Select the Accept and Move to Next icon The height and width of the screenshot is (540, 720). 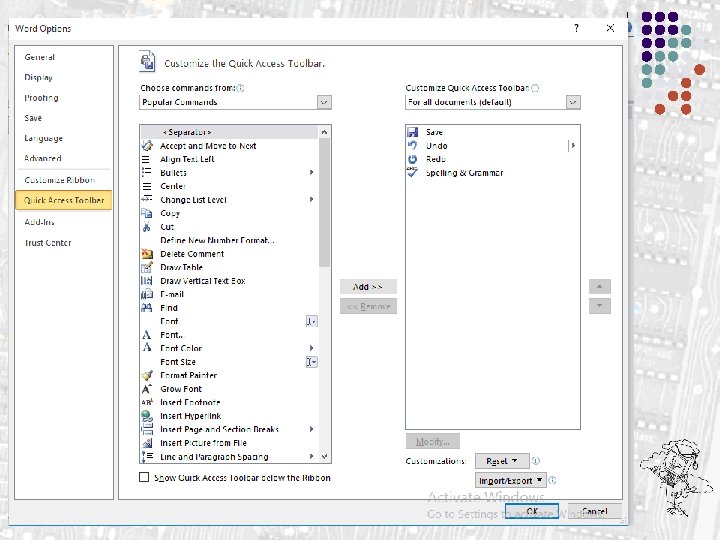pos(147,146)
